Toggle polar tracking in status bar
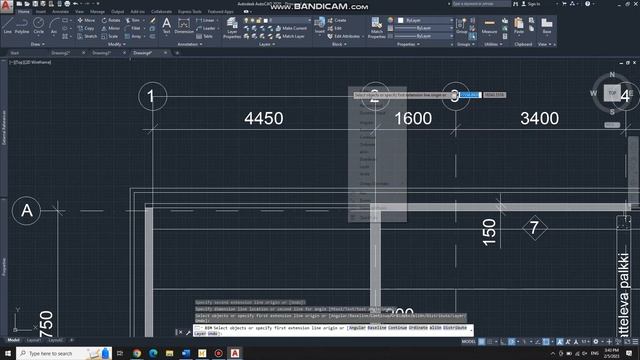Viewport: 640px width, 360px height. click(x=511, y=342)
